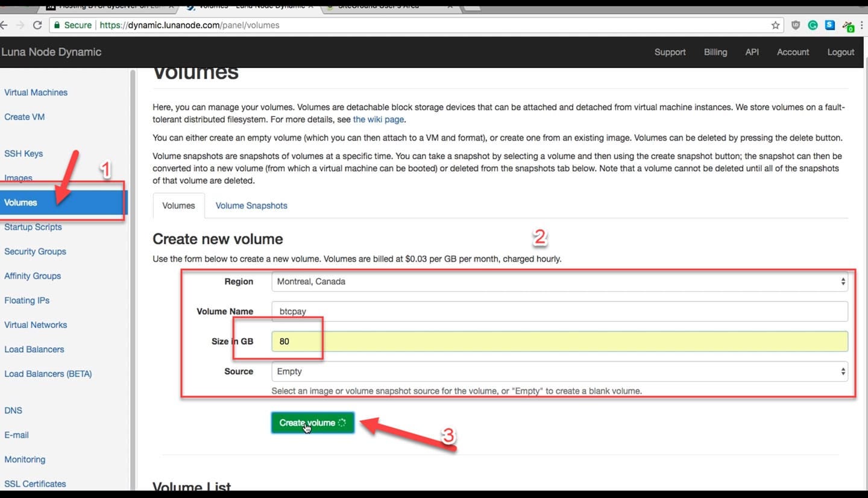Screen dimensions: 868x498
Task: Click the Luna Node Dynamic brand link
Action: [51, 52]
